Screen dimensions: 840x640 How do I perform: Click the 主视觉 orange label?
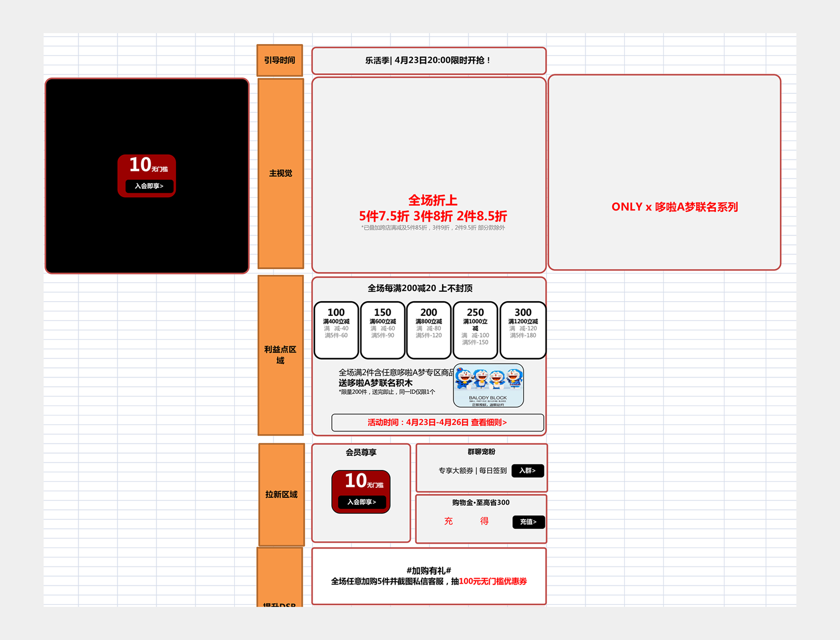[x=281, y=174]
